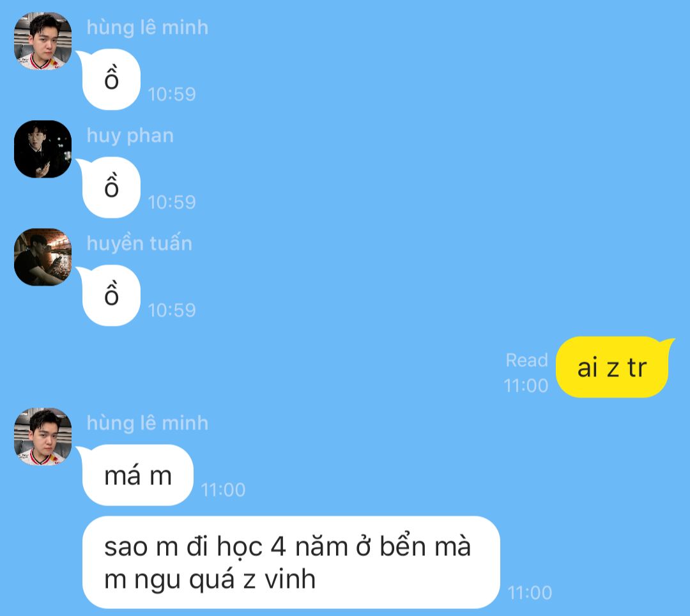Tap the 'má m' message bubble
The image size is (690, 616).
tap(138, 475)
